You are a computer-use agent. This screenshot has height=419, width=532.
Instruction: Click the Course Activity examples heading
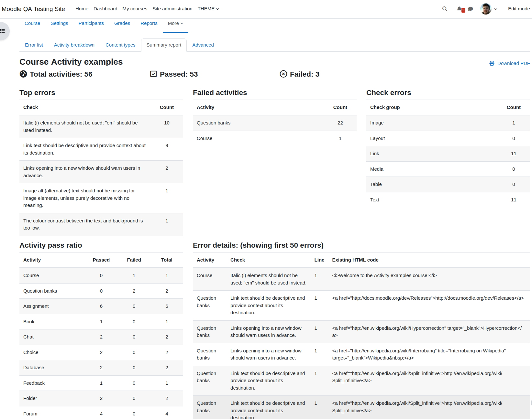tap(71, 62)
